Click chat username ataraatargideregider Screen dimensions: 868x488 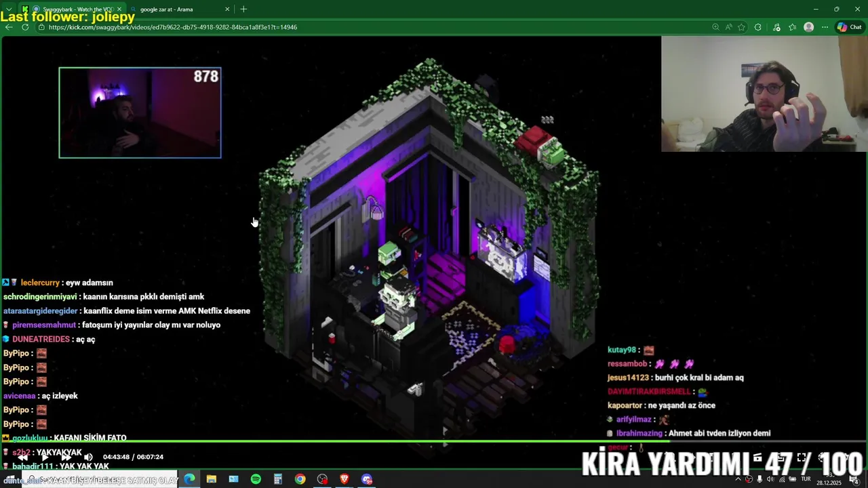point(40,311)
